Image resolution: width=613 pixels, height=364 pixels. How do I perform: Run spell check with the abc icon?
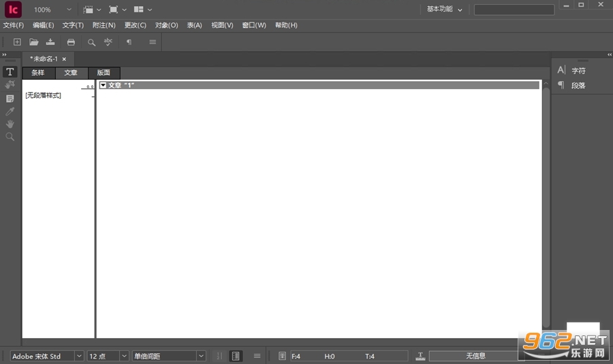(108, 42)
